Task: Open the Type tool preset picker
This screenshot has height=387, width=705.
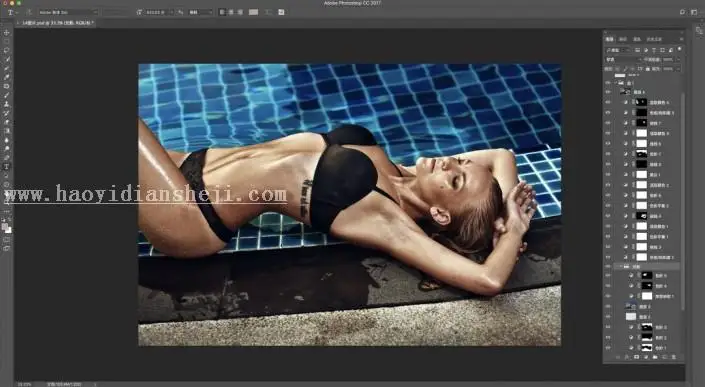Action: coord(13,12)
